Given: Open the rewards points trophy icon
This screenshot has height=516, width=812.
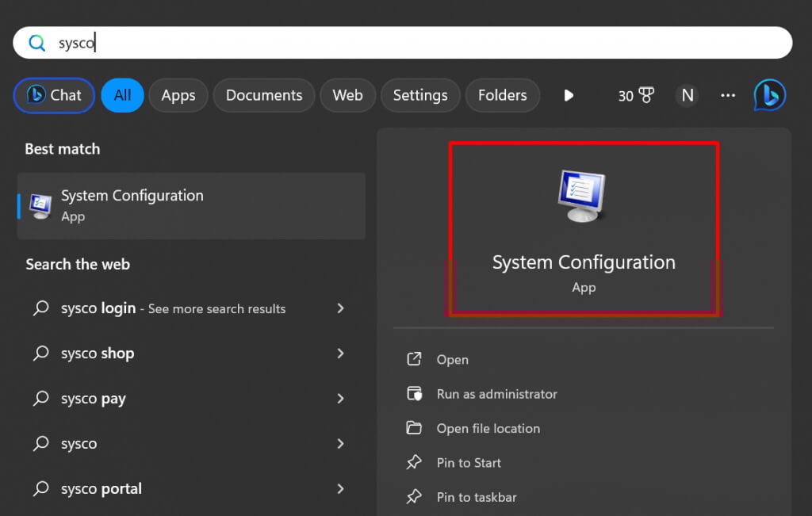Looking at the screenshot, I should [x=646, y=95].
